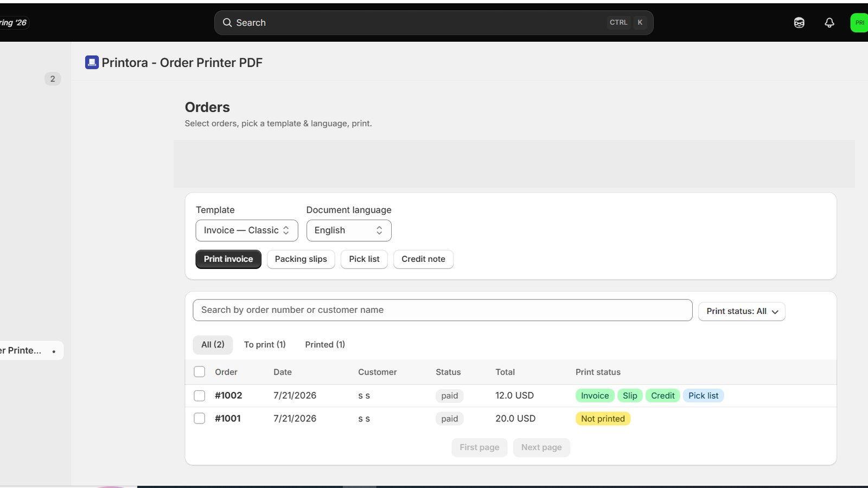Open the Sidekick assistant icon in top bar

pos(799,23)
